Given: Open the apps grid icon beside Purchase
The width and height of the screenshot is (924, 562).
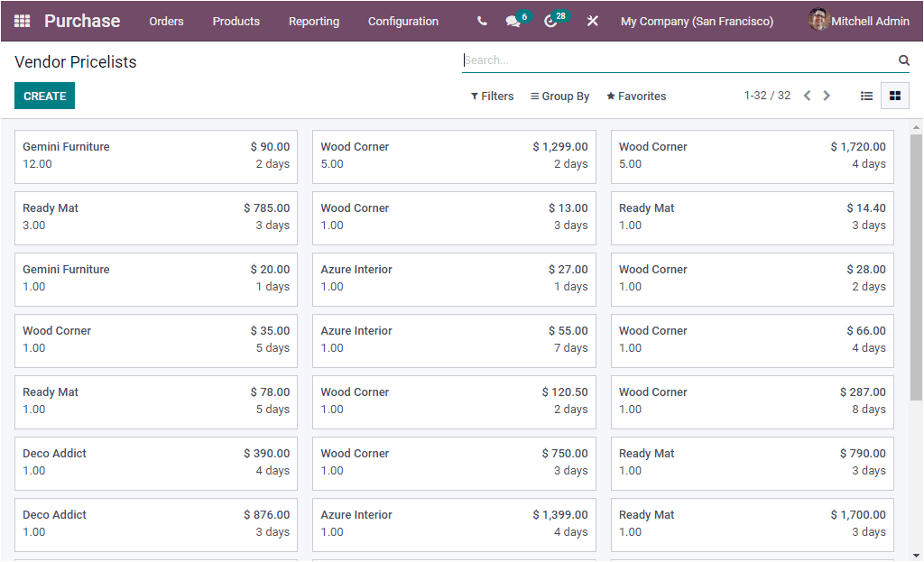Looking at the screenshot, I should [x=22, y=20].
